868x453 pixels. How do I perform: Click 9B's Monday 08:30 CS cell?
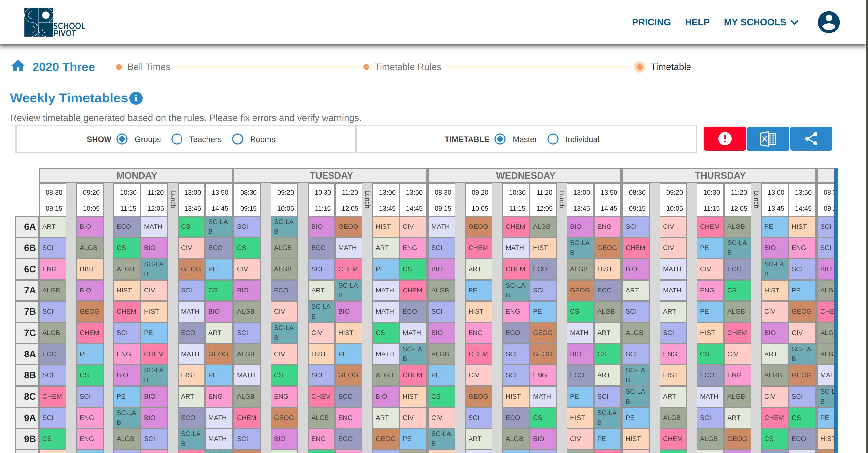click(x=52, y=439)
